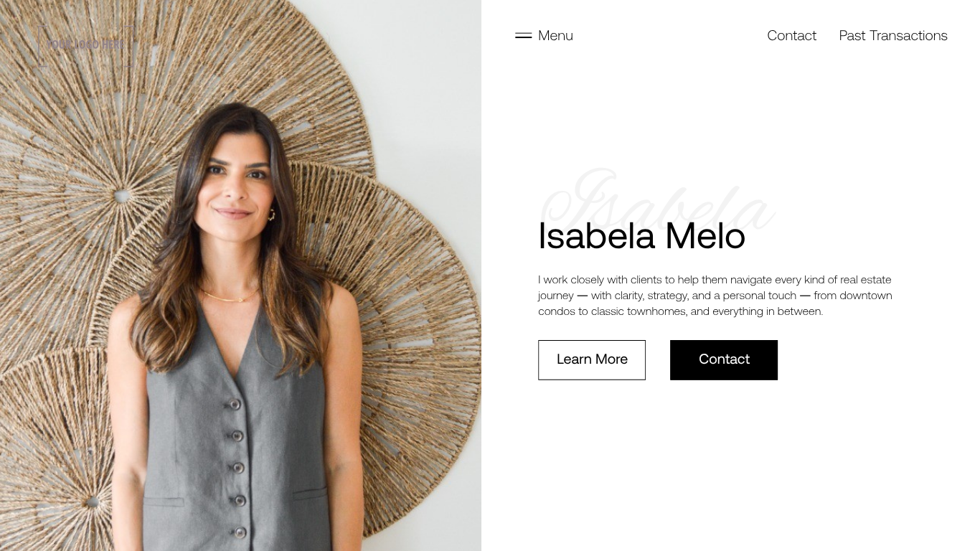The width and height of the screenshot is (980, 551).
Task: Open the hamburger menu icon
Action: coord(523,35)
